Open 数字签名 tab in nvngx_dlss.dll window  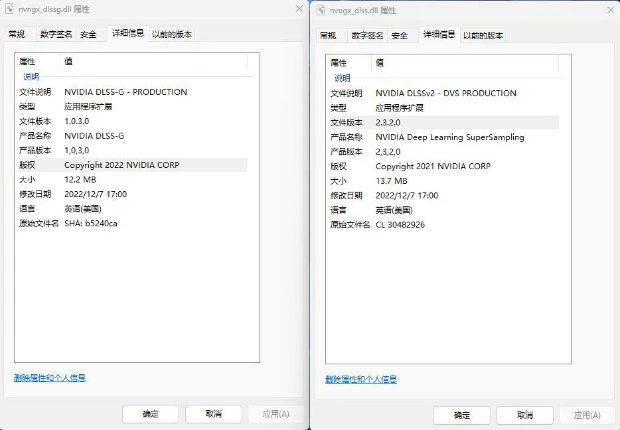[x=367, y=36]
